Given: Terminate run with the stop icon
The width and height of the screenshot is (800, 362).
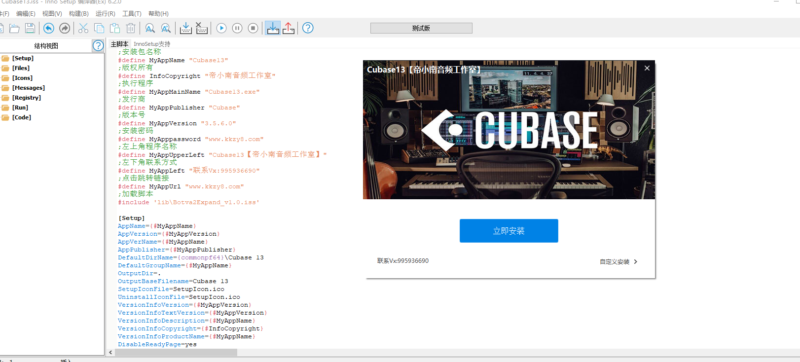Looking at the screenshot, I should pos(253,28).
